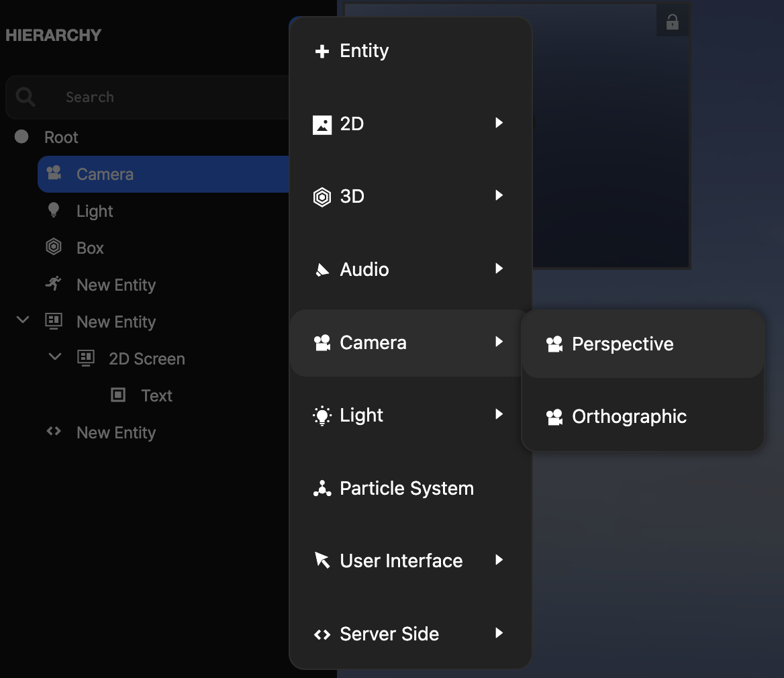Select Perspective camera from submenu
The image size is (784, 678).
click(x=622, y=344)
